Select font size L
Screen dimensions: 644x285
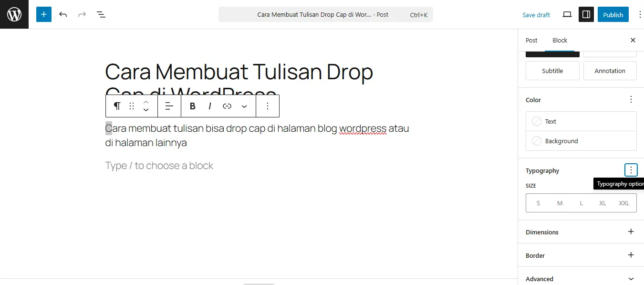tap(582, 203)
